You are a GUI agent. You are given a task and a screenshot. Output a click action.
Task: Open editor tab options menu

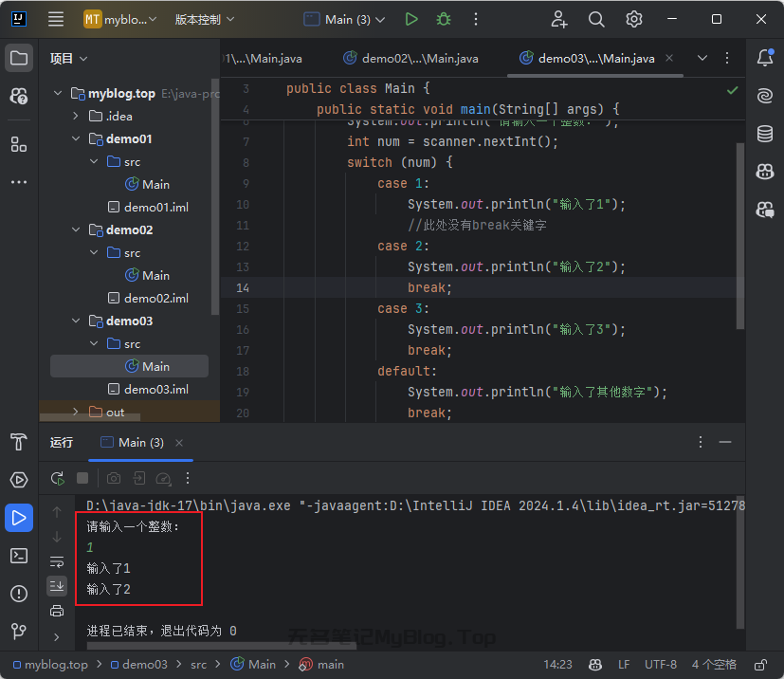727,58
